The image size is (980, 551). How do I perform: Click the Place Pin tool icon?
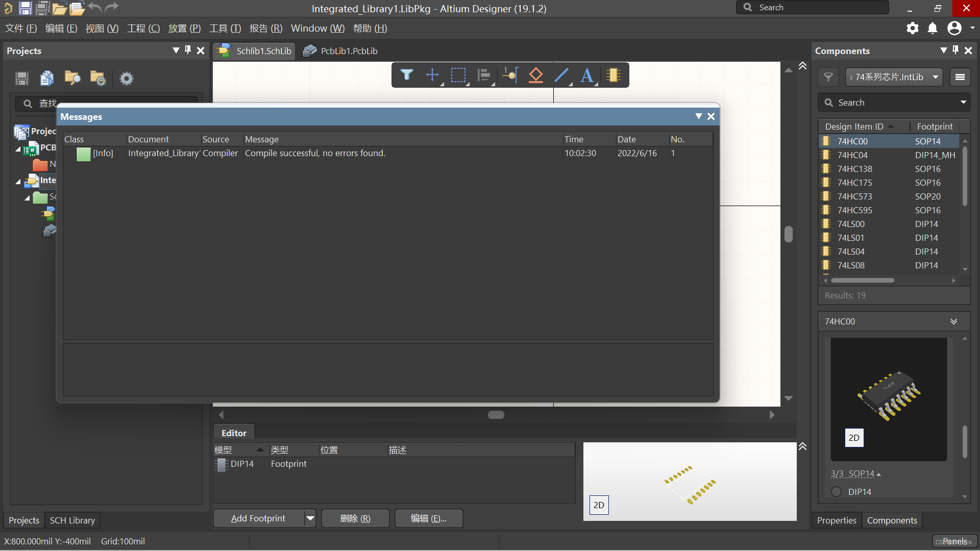pos(510,75)
